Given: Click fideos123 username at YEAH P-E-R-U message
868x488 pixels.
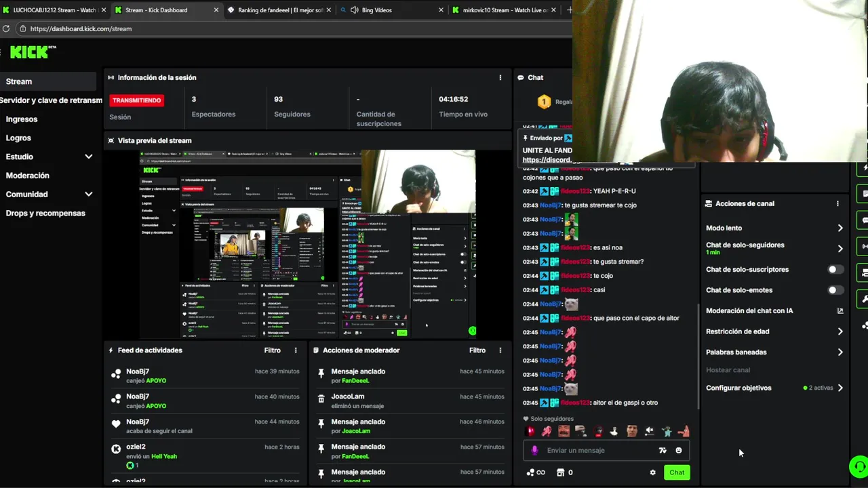Looking at the screenshot, I should click(575, 191).
